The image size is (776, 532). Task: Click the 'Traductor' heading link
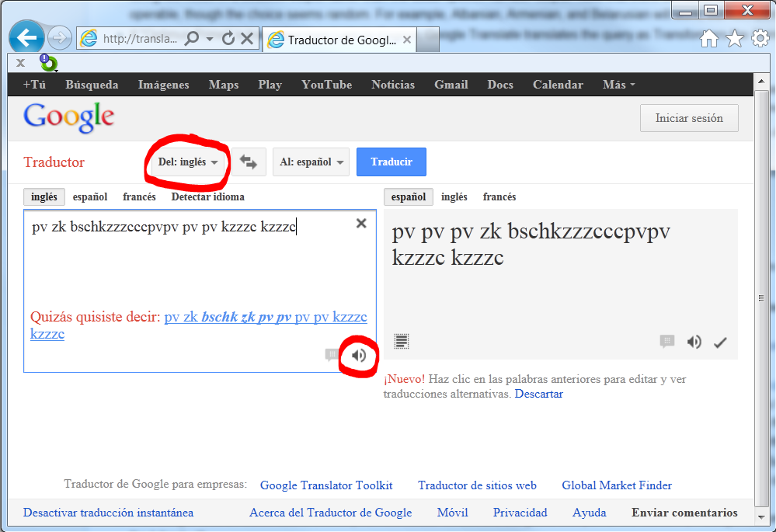[54, 162]
